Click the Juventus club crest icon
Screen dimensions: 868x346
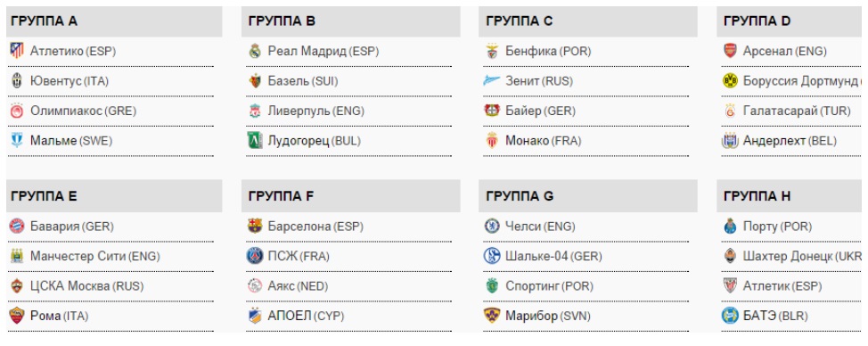[17, 81]
